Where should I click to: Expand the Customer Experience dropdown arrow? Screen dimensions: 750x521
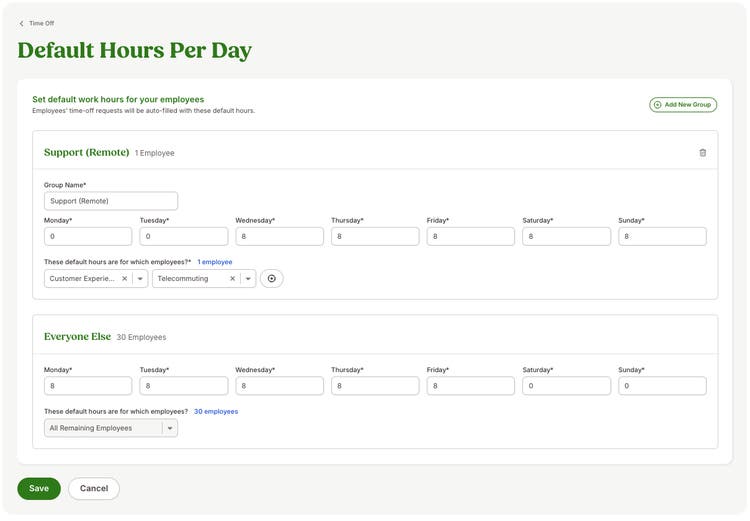[x=140, y=278]
